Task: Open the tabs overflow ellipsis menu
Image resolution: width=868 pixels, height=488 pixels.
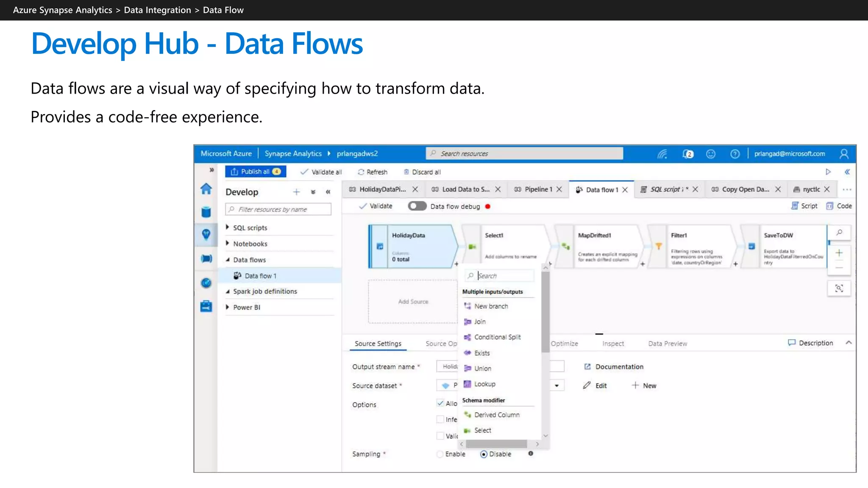Action: tap(846, 189)
